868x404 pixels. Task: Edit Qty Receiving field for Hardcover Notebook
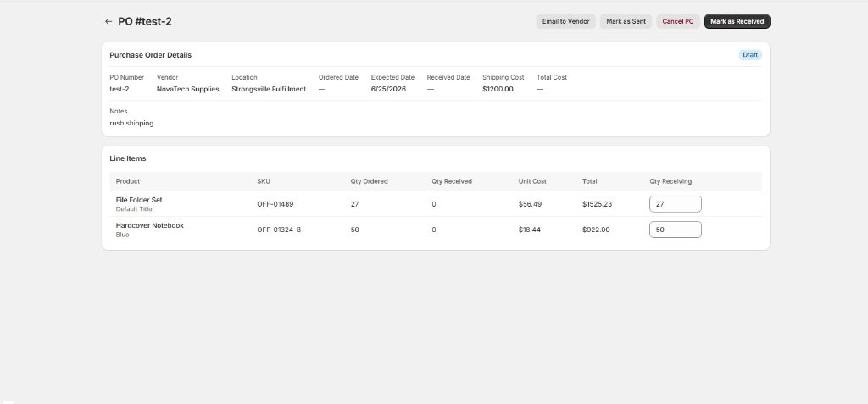click(676, 230)
